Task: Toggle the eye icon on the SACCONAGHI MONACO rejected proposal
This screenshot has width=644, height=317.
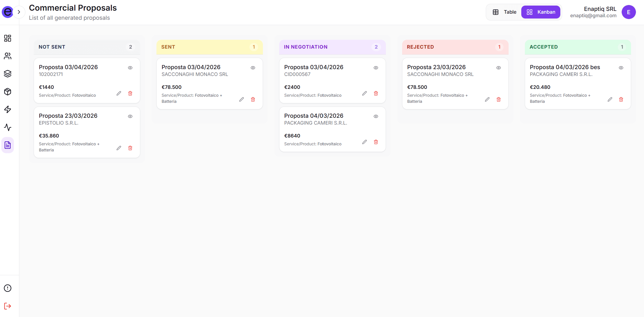Action: click(498, 67)
